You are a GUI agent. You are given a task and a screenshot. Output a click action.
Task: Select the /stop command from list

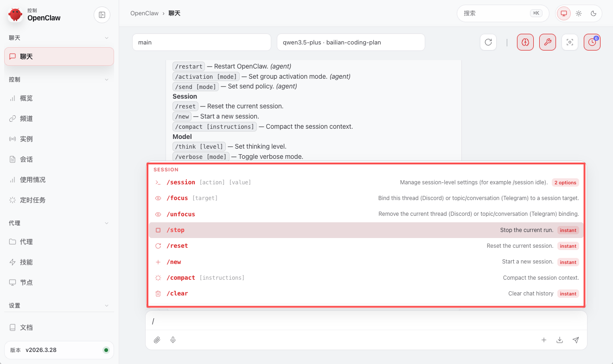(x=176, y=230)
